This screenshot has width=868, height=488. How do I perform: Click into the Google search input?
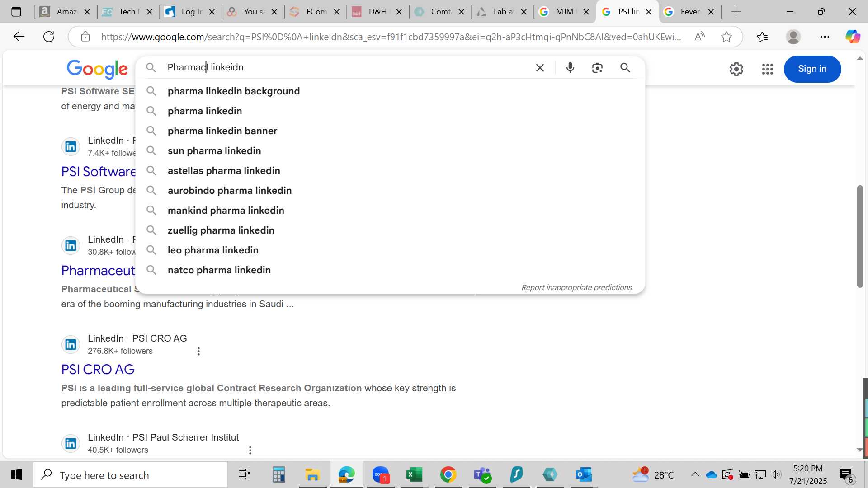(346, 68)
